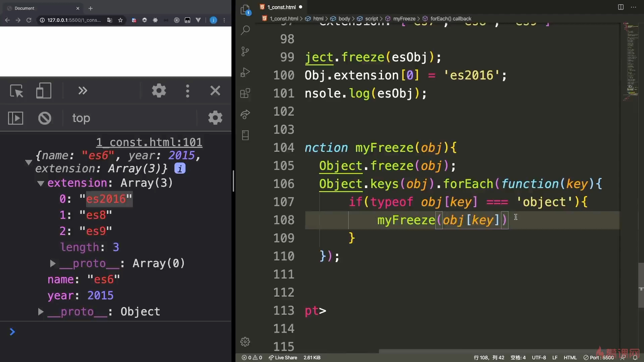Image resolution: width=644 pixels, height=362 pixels.
Task: Go to line via 行 108, 列 42
Action: 489,358
